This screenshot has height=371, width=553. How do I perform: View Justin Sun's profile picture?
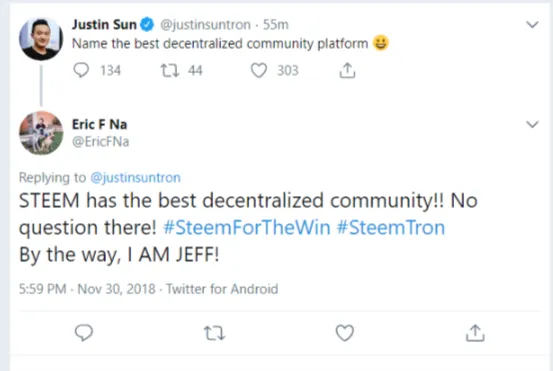click(41, 38)
